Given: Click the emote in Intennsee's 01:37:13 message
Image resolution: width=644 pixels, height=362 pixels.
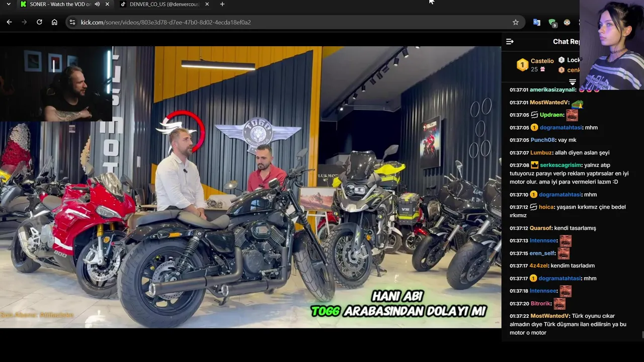Looking at the screenshot, I should pyautogui.click(x=565, y=241).
